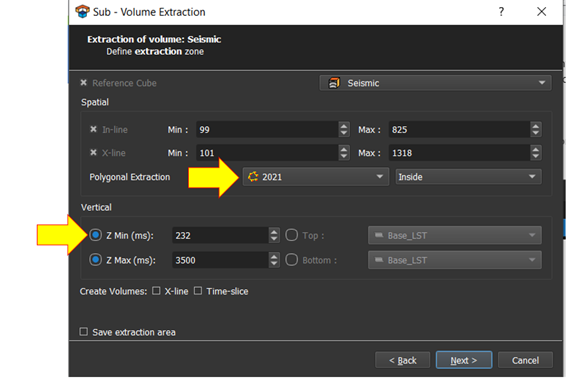The image size is (567, 379).
Task: Select the Top horizon radio button
Action: [x=291, y=235]
